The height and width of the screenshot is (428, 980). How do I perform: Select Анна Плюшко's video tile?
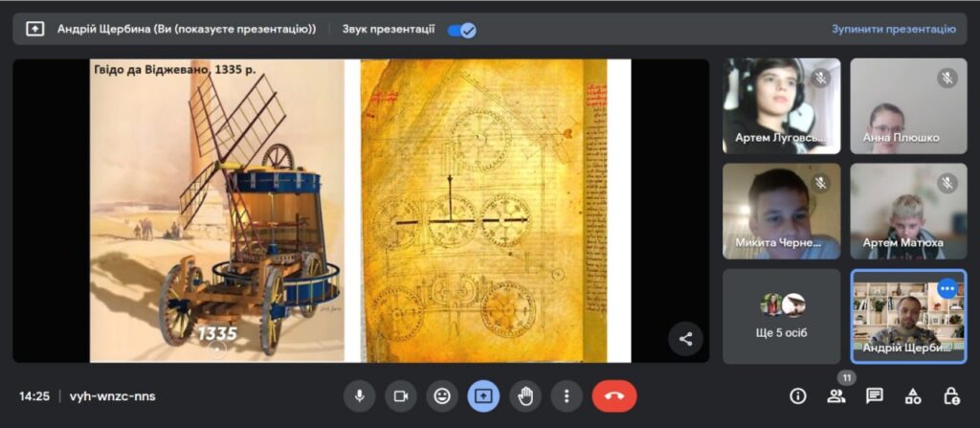[907, 105]
